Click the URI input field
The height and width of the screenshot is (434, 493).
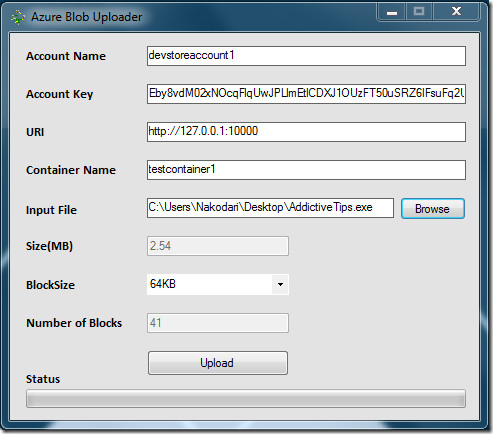point(306,132)
